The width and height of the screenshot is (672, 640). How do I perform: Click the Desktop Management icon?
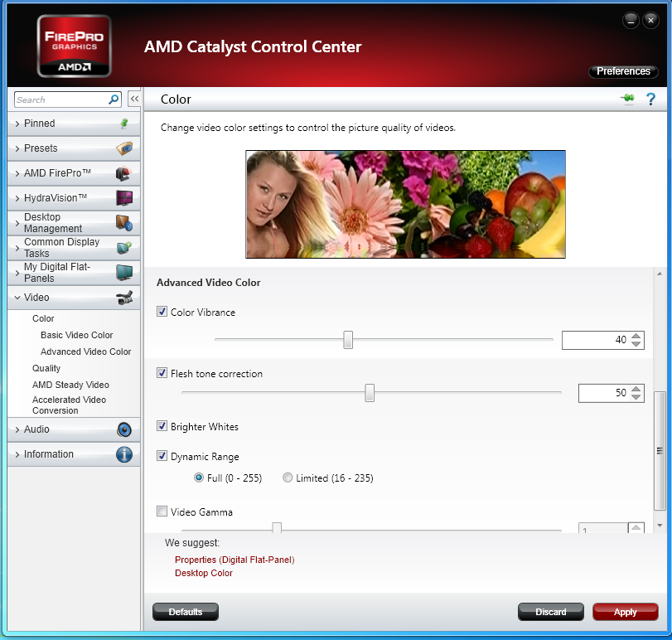(x=124, y=223)
